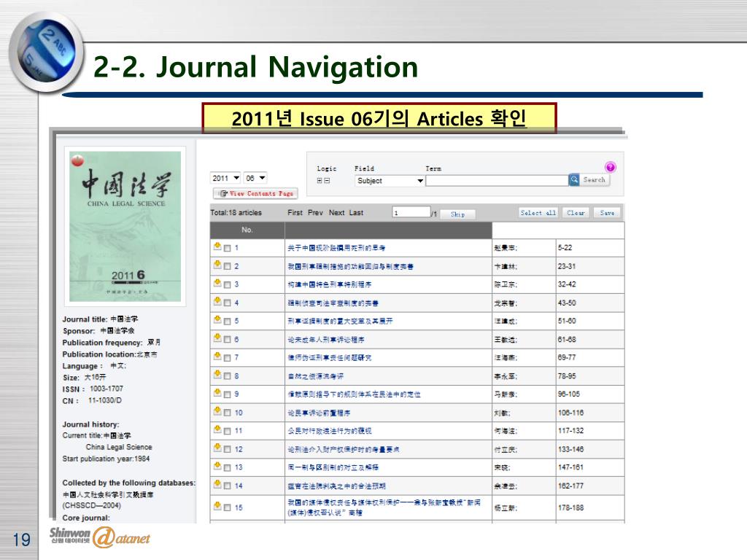
Task: Click the plus icon under Logic
Action: pyautogui.click(x=319, y=180)
